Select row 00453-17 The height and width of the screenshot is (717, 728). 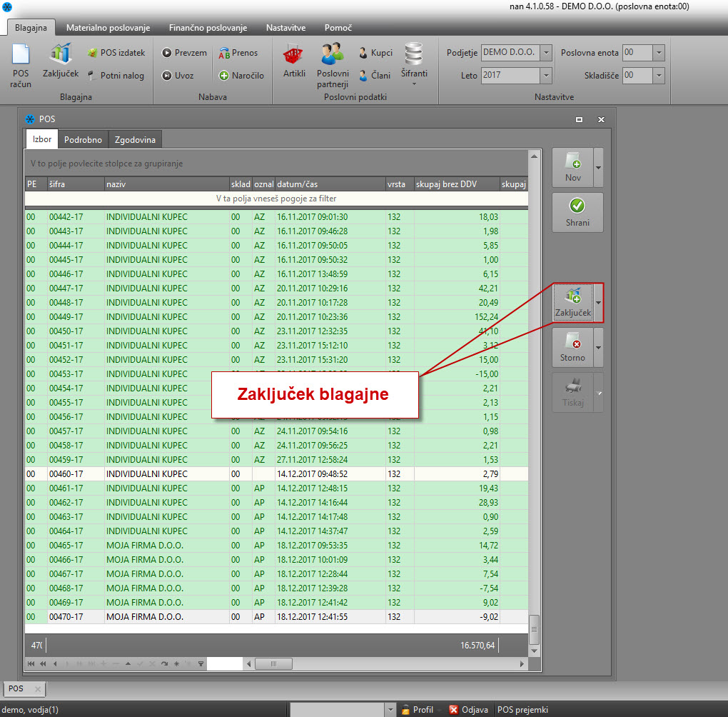[276, 374]
